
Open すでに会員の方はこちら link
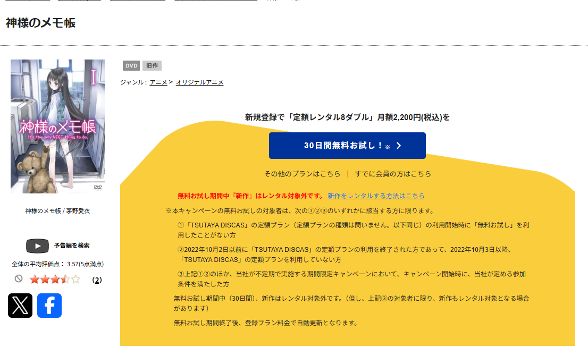393,174
